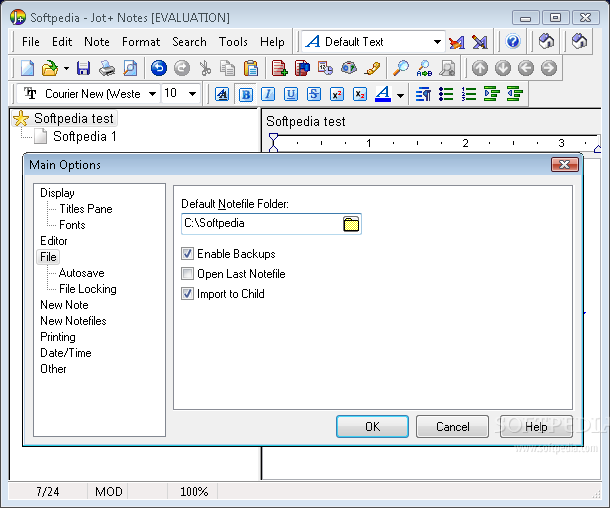Viewport: 610px width, 508px height.
Task: Select Fonts in the options tree
Action: tap(72, 225)
